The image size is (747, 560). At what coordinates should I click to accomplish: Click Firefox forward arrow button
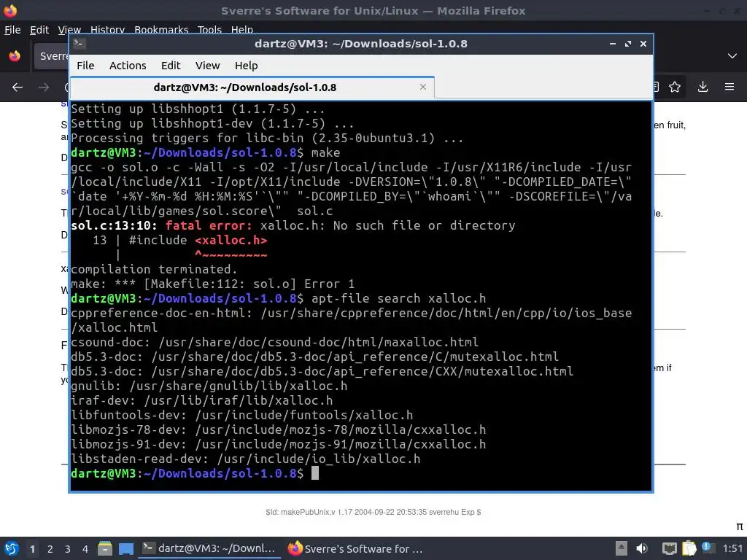44,87
